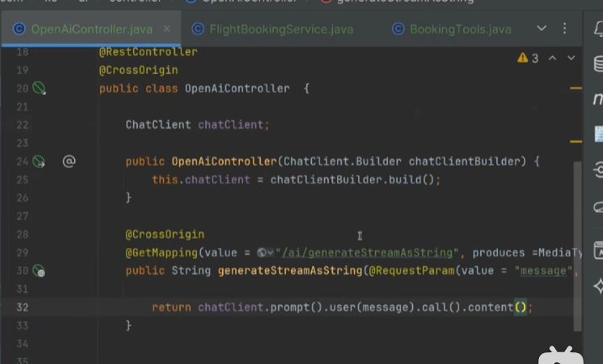Click the closing brace on line 33

point(129,325)
